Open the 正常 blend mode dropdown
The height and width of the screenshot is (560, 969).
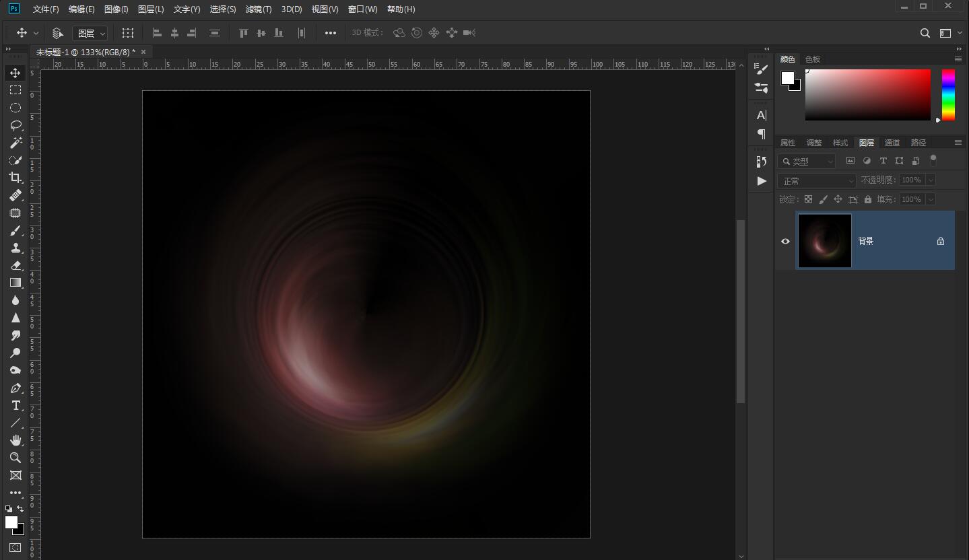point(817,180)
